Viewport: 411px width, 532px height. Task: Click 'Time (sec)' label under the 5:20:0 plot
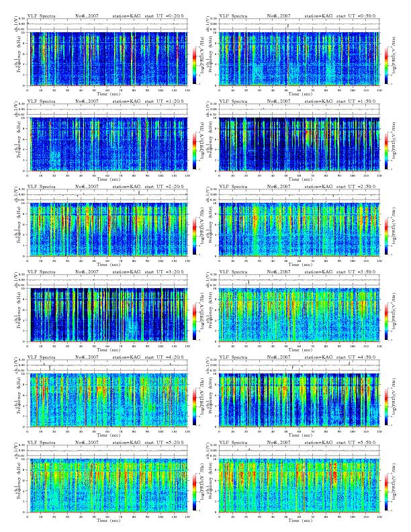tap(109, 520)
